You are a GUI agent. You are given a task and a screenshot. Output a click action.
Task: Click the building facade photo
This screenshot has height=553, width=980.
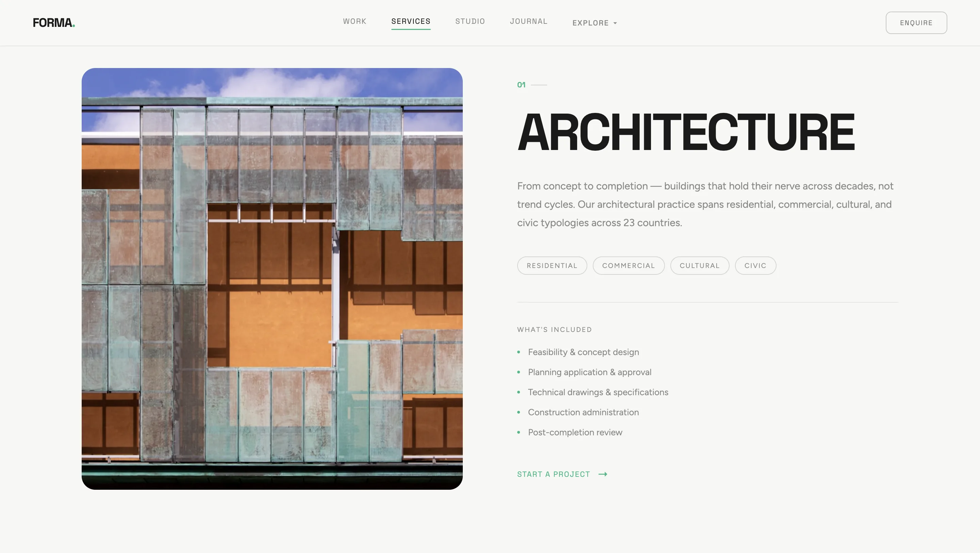(x=272, y=279)
